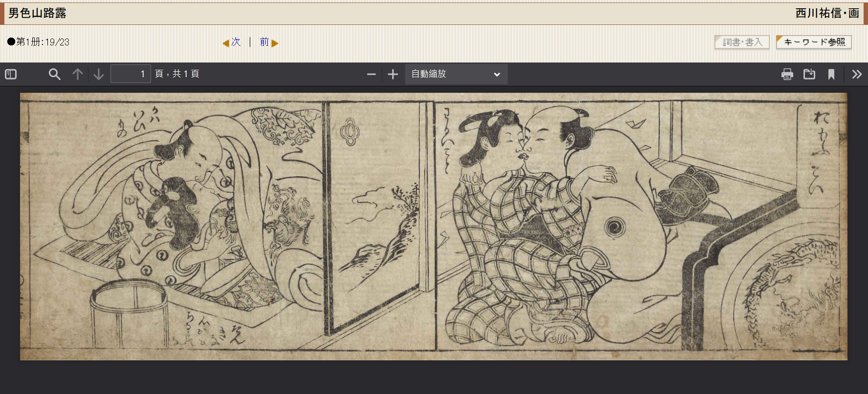
Task: Print the document
Action: pos(787,74)
